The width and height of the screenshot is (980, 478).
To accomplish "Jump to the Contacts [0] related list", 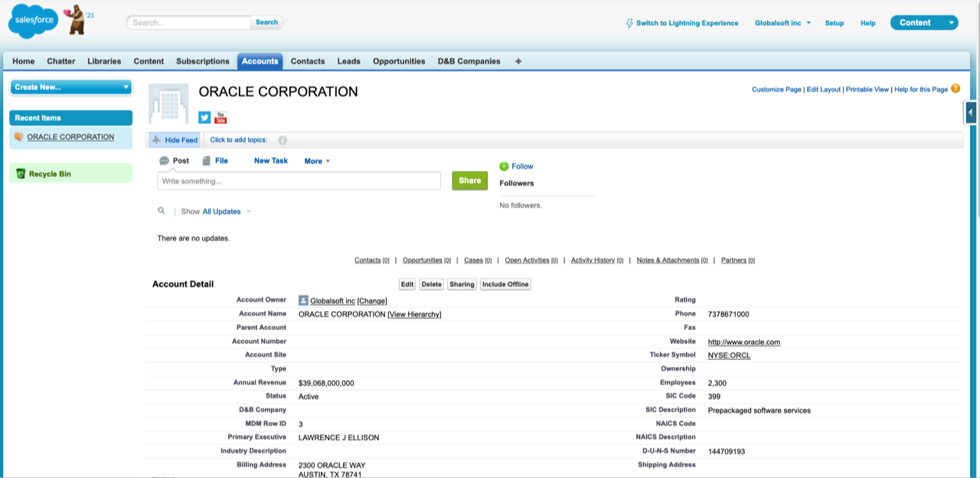I will [x=372, y=260].
